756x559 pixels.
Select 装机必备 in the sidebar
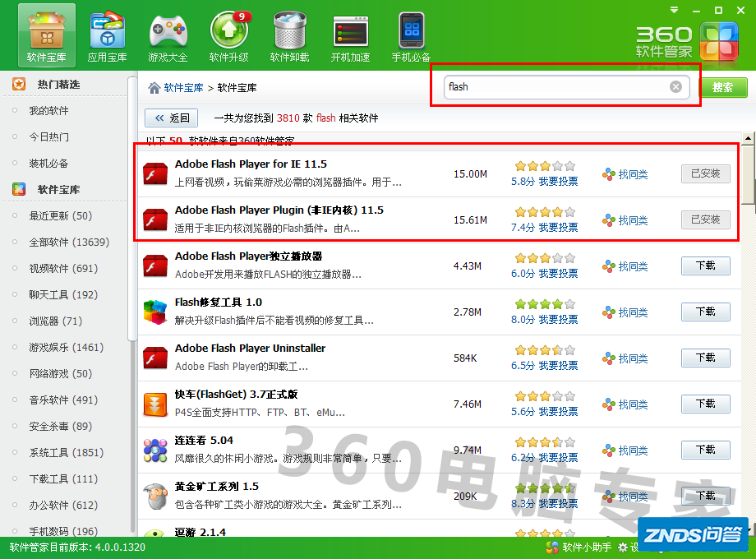(48, 164)
